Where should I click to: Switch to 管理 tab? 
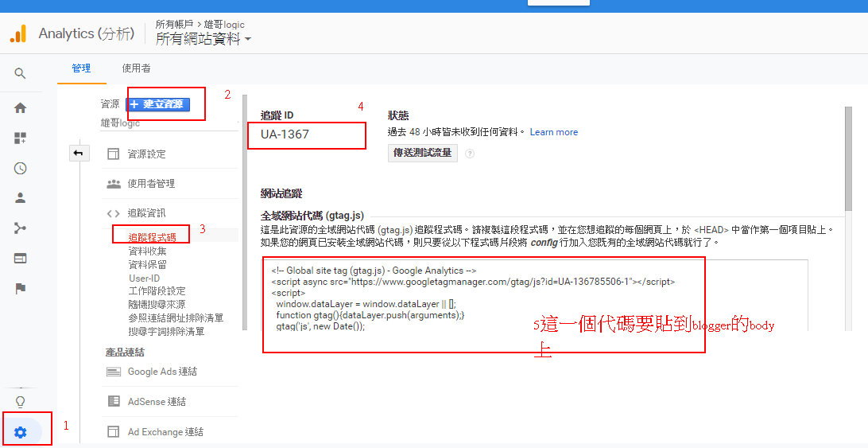pyautogui.click(x=81, y=68)
